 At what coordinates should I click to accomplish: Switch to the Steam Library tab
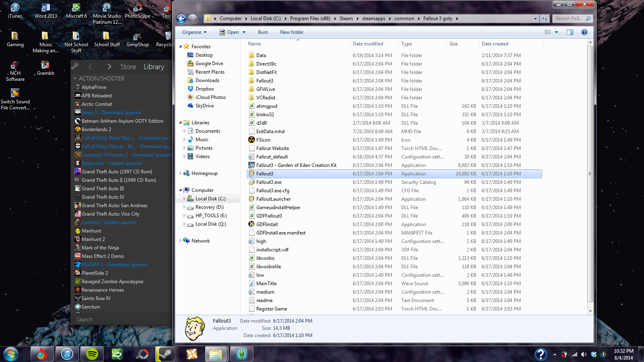[154, 67]
